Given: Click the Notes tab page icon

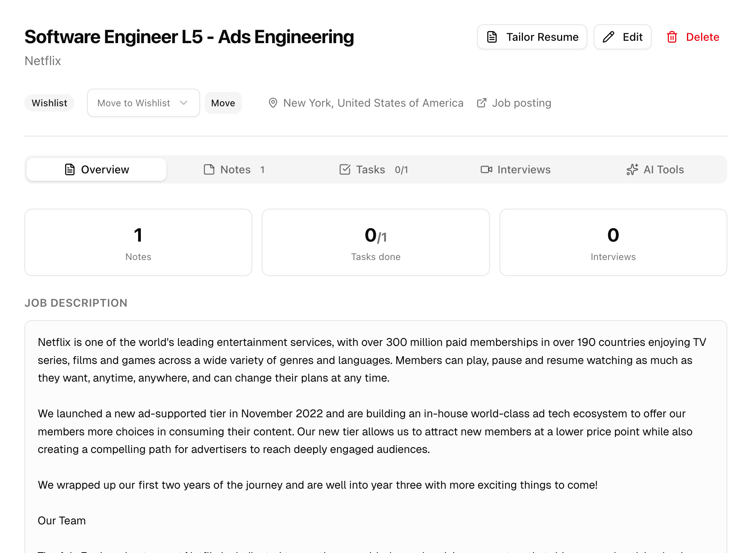Looking at the screenshot, I should 209,169.
